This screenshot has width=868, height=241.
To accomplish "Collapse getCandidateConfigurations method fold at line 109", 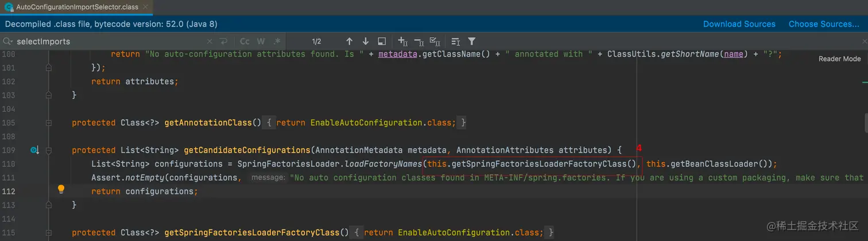I will (49, 150).
